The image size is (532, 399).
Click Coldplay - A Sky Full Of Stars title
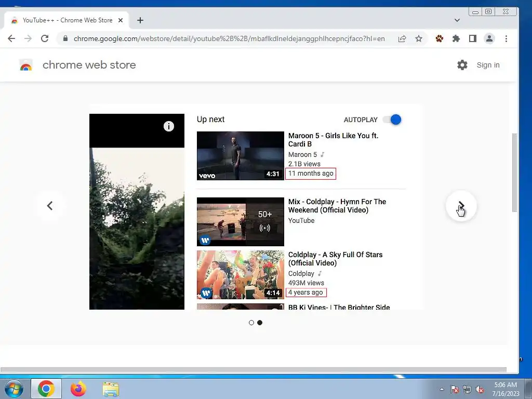335,259
